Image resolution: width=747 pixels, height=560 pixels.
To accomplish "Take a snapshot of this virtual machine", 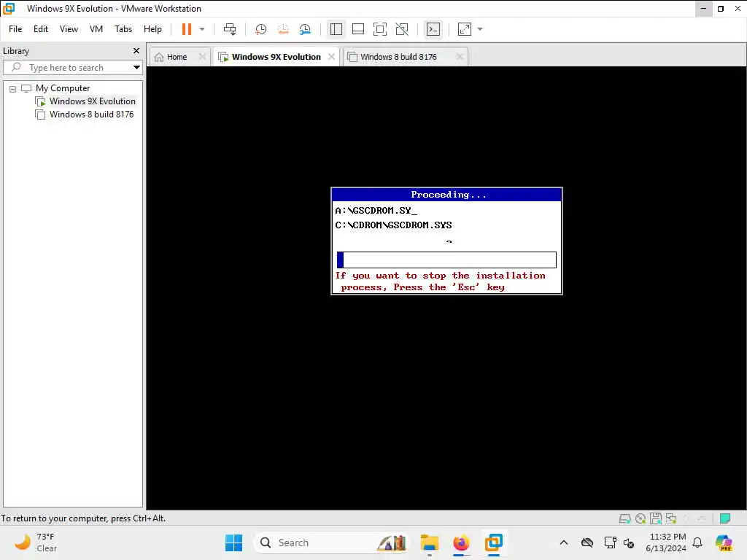I will click(260, 29).
